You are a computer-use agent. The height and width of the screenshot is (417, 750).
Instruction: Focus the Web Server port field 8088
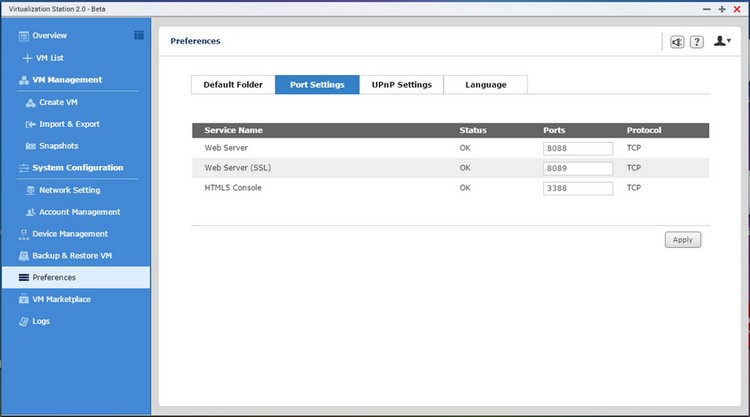pyautogui.click(x=578, y=148)
